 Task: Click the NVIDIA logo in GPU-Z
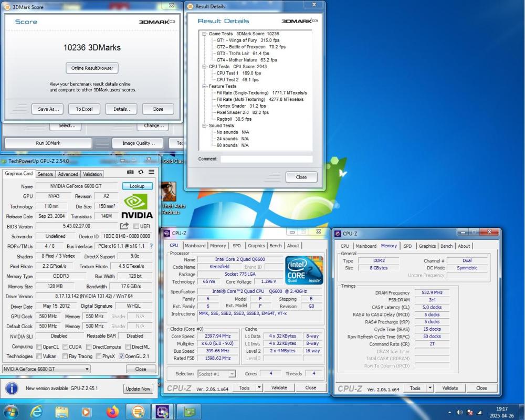[x=136, y=206]
